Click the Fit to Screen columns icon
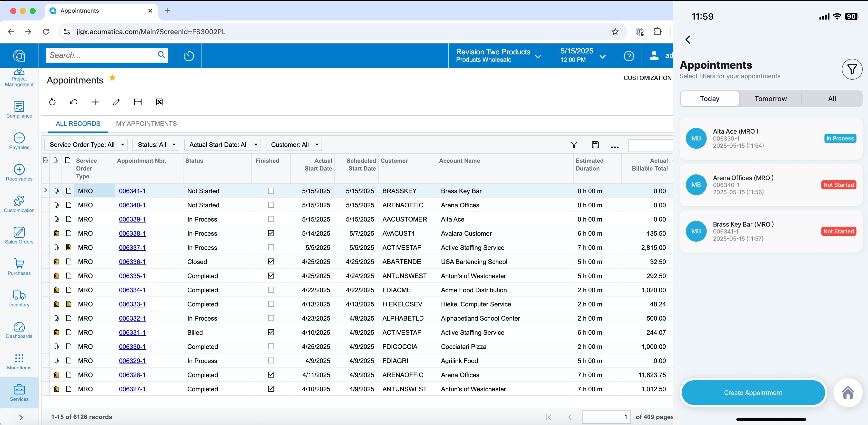This screenshot has width=868, height=425. (x=138, y=102)
